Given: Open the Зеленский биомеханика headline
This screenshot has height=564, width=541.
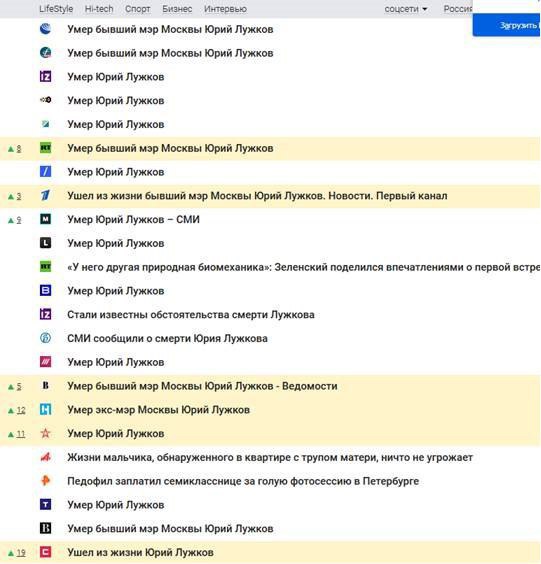Looking at the screenshot, I should pos(304,267).
